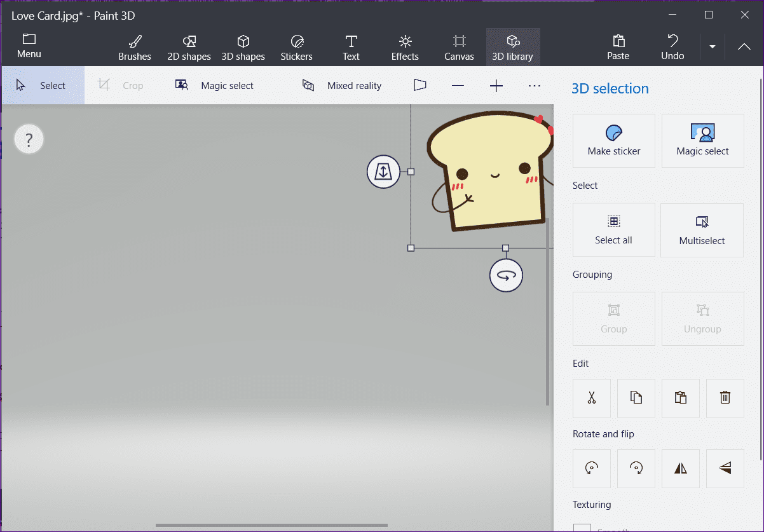764x532 pixels.
Task: Maximize the Paint 3D window
Action: tap(709, 15)
